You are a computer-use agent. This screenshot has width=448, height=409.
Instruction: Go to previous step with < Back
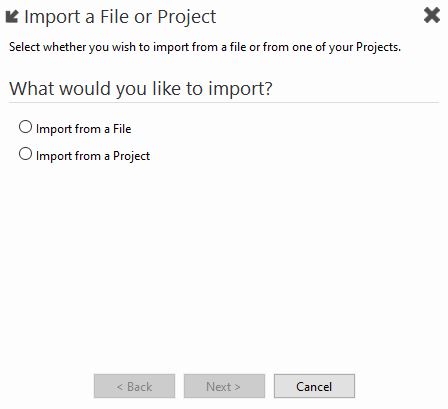point(134,386)
